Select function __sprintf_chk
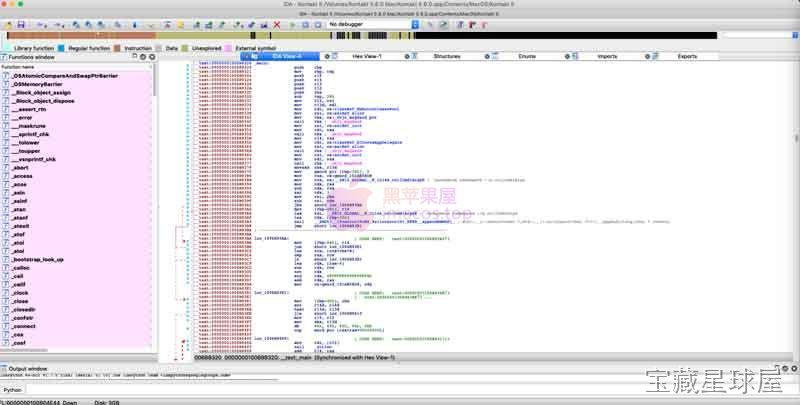 pos(30,134)
